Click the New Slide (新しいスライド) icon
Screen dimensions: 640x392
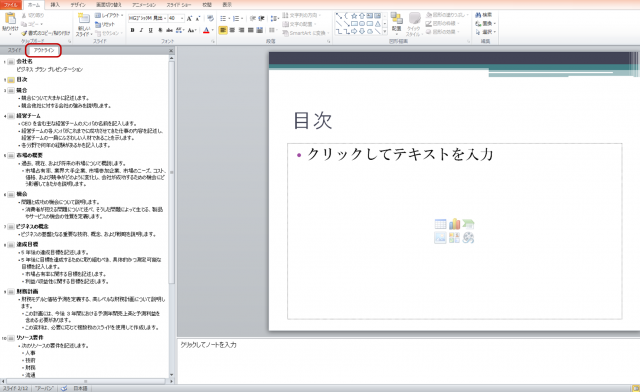pos(83,18)
